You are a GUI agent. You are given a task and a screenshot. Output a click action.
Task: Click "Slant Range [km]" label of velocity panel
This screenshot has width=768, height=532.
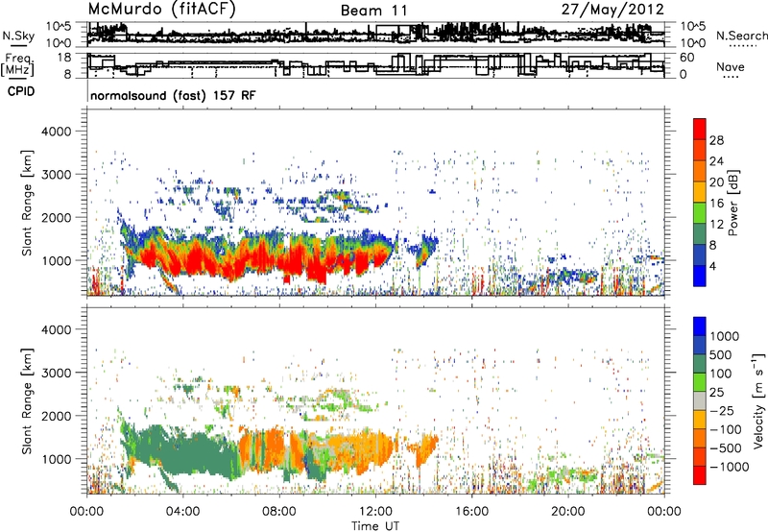[27, 400]
